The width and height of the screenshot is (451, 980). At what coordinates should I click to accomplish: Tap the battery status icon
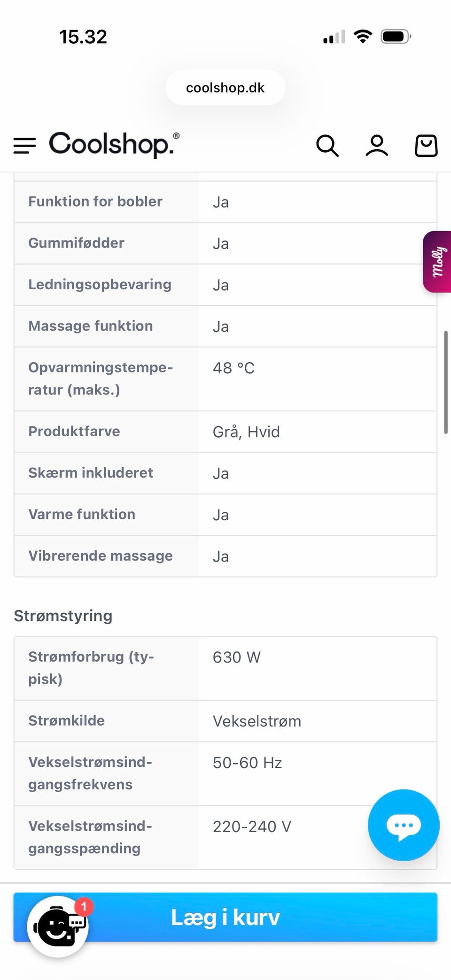coord(396,37)
